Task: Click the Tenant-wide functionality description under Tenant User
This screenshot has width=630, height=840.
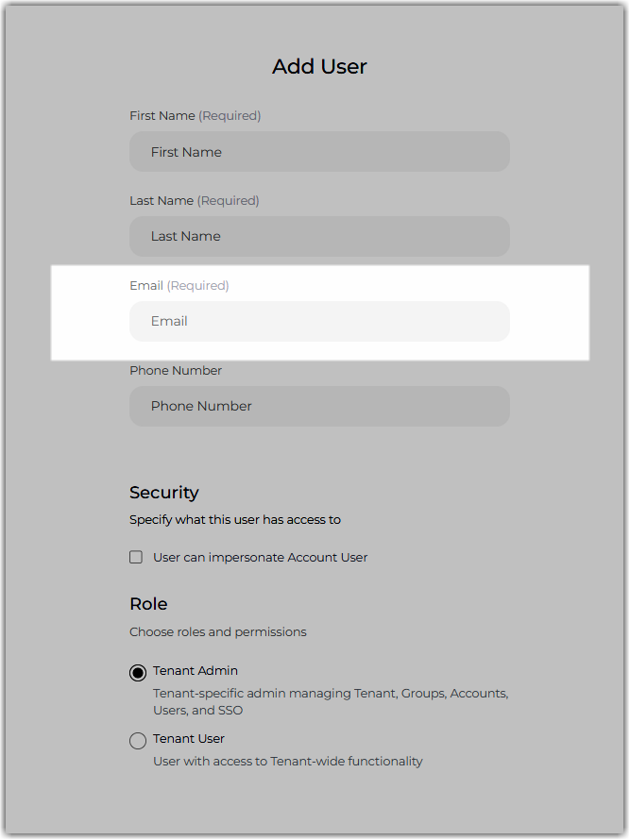Action: point(288,762)
